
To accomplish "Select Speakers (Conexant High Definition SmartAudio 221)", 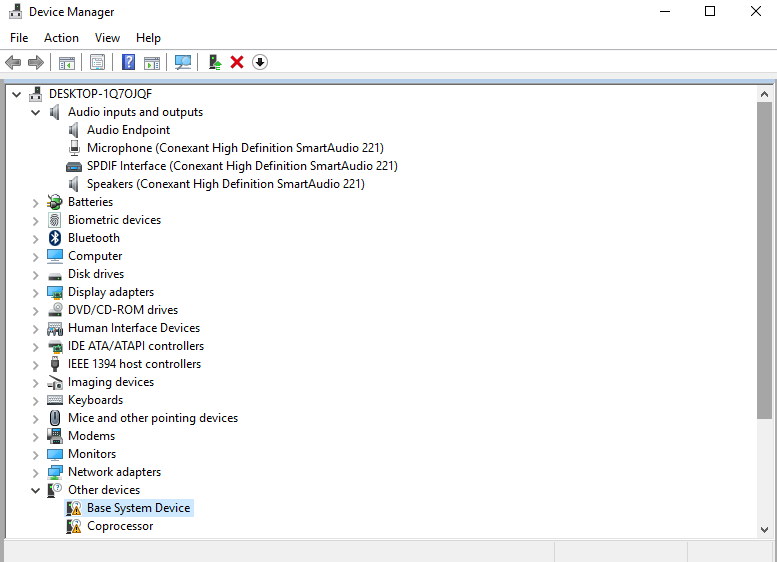I will (225, 184).
